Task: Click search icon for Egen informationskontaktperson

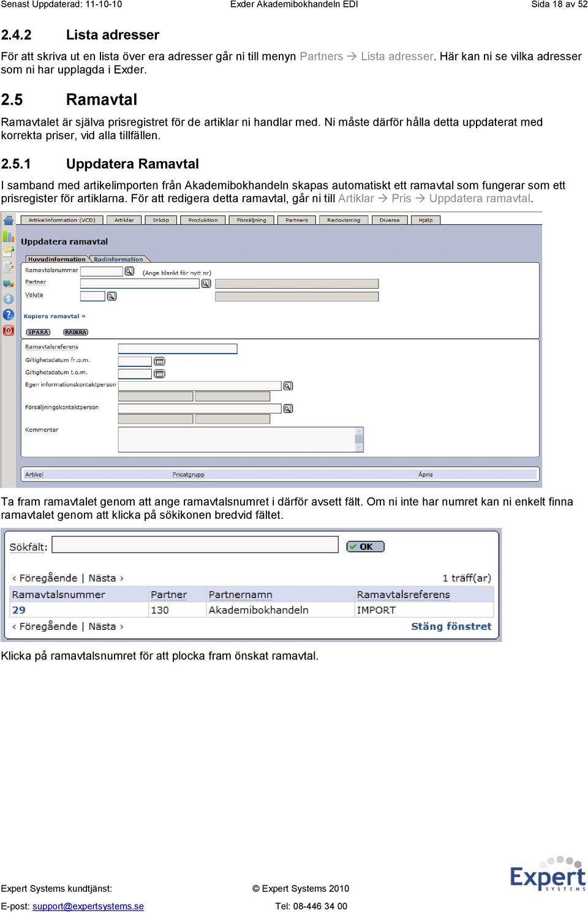Action: click(x=288, y=386)
